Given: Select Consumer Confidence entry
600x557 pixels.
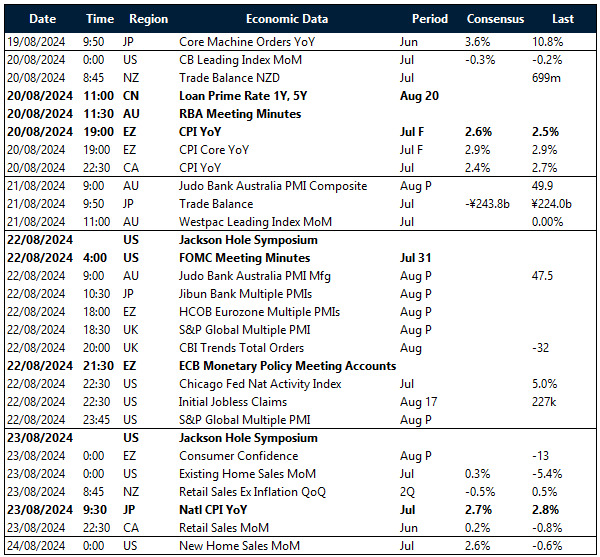Looking at the screenshot, I should tap(238, 455).
